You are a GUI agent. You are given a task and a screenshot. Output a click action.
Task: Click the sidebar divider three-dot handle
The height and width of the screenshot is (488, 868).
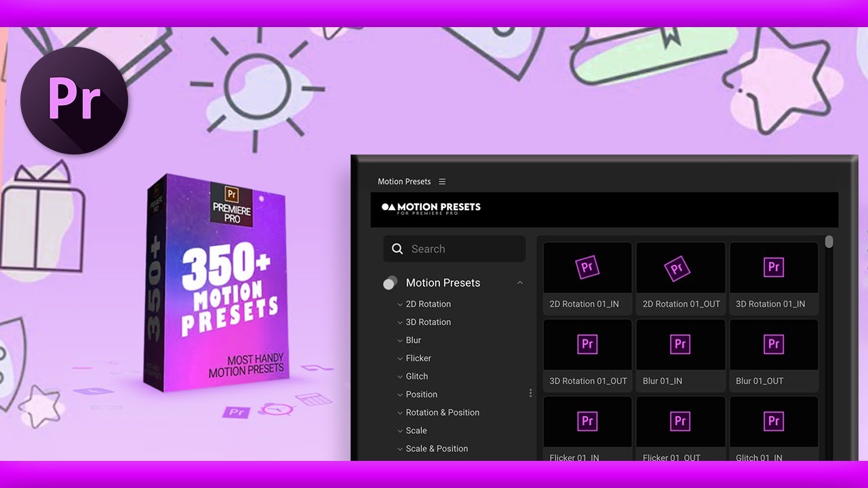530,393
